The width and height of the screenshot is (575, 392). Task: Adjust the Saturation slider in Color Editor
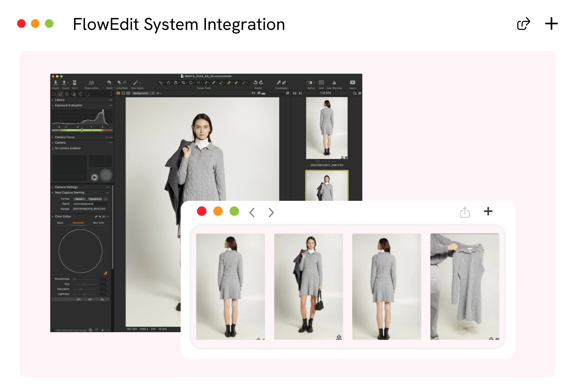click(x=81, y=289)
